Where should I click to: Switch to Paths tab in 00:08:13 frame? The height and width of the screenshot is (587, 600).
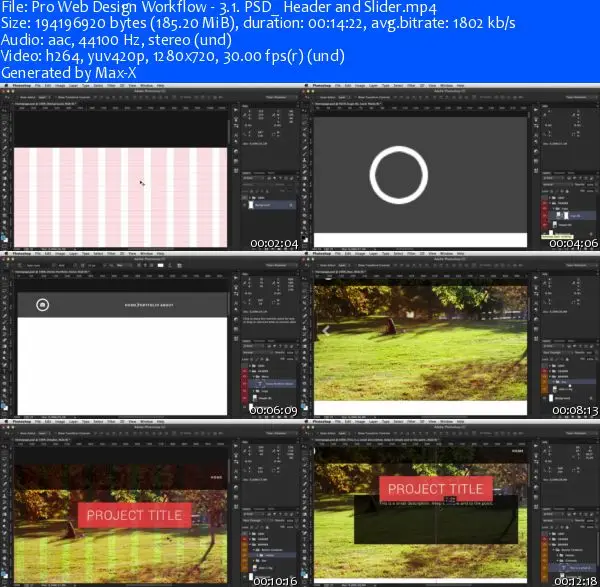click(x=571, y=341)
